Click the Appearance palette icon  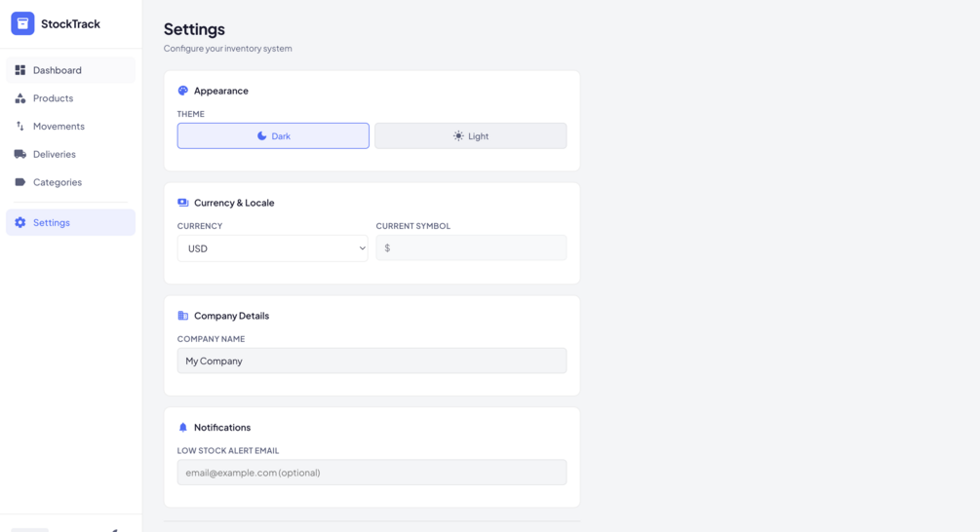(x=182, y=91)
